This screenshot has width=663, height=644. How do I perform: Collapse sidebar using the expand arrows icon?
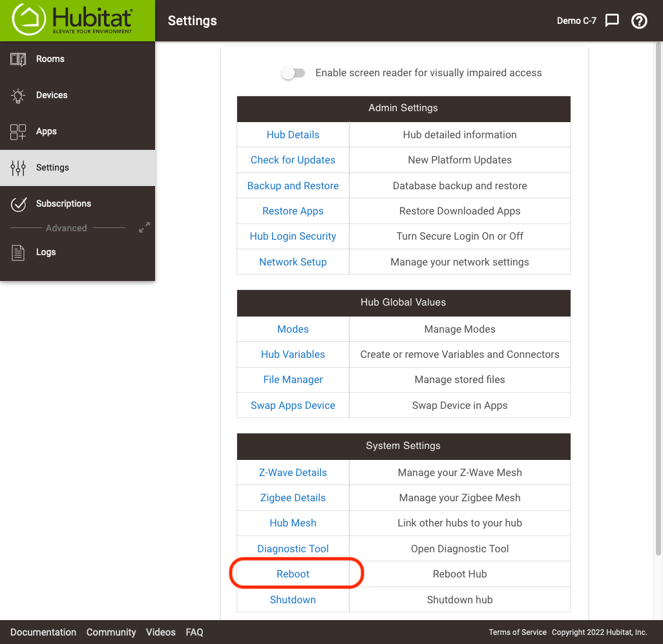pyautogui.click(x=144, y=227)
